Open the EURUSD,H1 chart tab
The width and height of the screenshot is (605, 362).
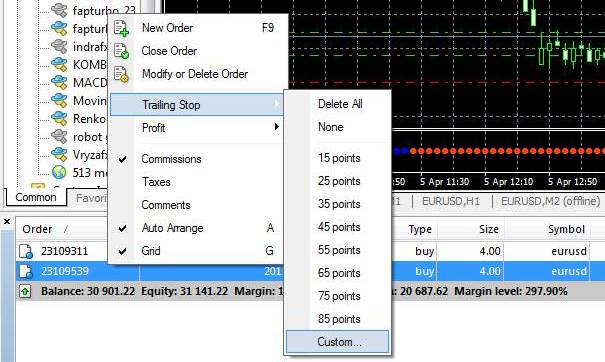(451, 201)
